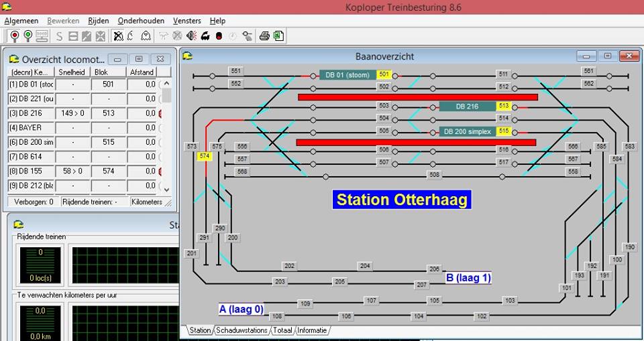Switch to the Schaduwstations tab
This screenshot has height=341, width=644.
tap(241, 330)
